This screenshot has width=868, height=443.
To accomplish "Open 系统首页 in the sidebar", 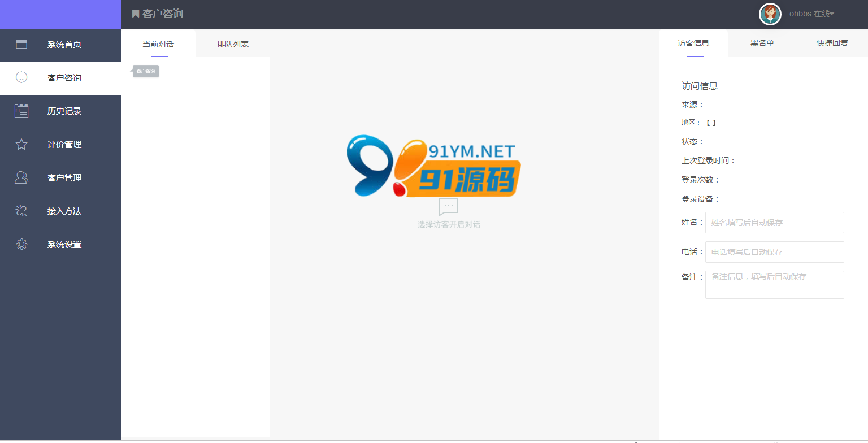I will [x=60, y=44].
